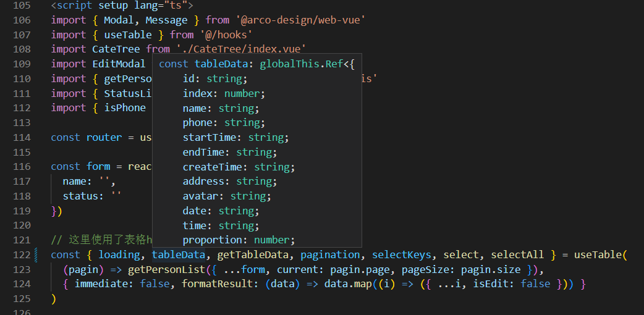Click startTime entry in the hover tooltip

tap(235, 138)
